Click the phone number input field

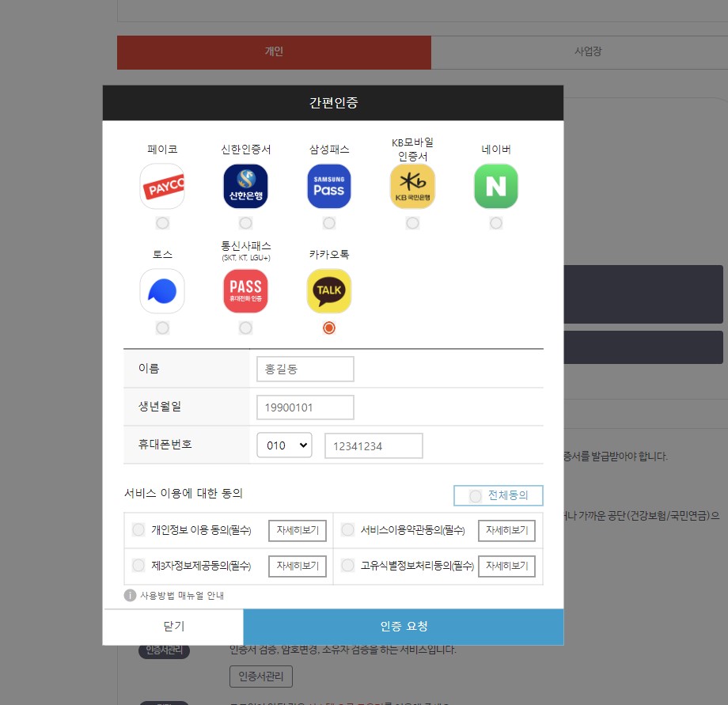(x=373, y=446)
